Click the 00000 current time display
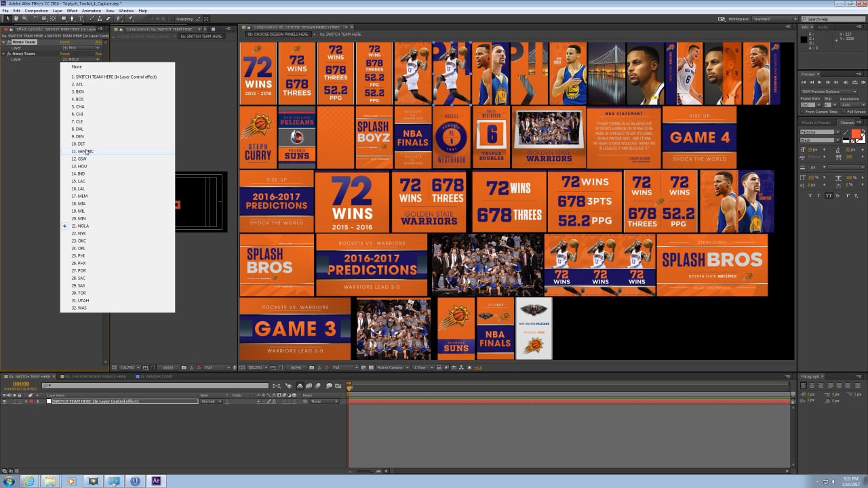Viewport: 868px width, 488px height. [x=21, y=384]
